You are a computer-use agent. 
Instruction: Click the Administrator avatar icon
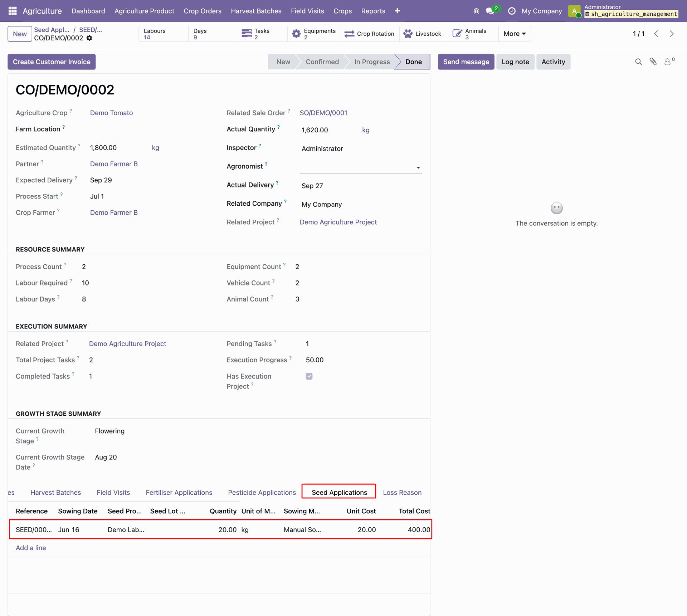click(x=574, y=11)
